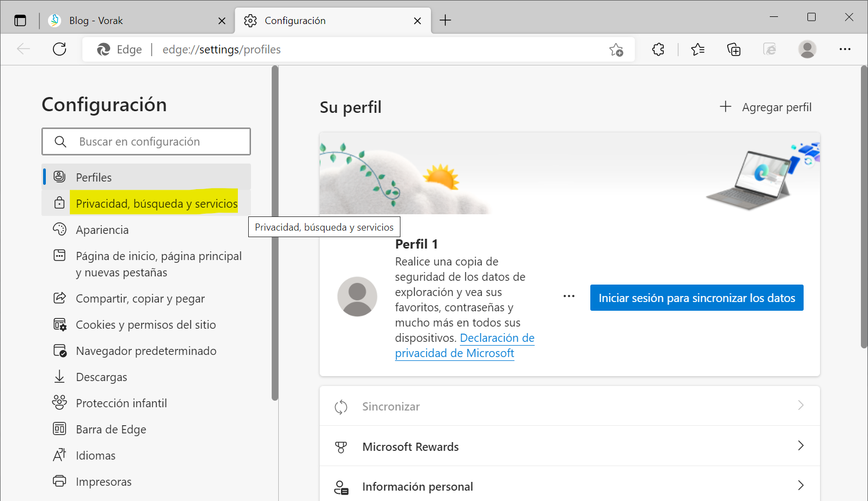Open the Perfil 1 more options ellipsis
Screen dimensions: 868x501
pyautogui.click(x=569, y=296)
